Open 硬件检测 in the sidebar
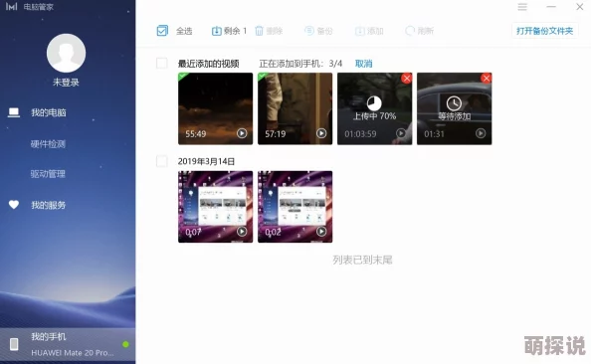 pos(48,144)
